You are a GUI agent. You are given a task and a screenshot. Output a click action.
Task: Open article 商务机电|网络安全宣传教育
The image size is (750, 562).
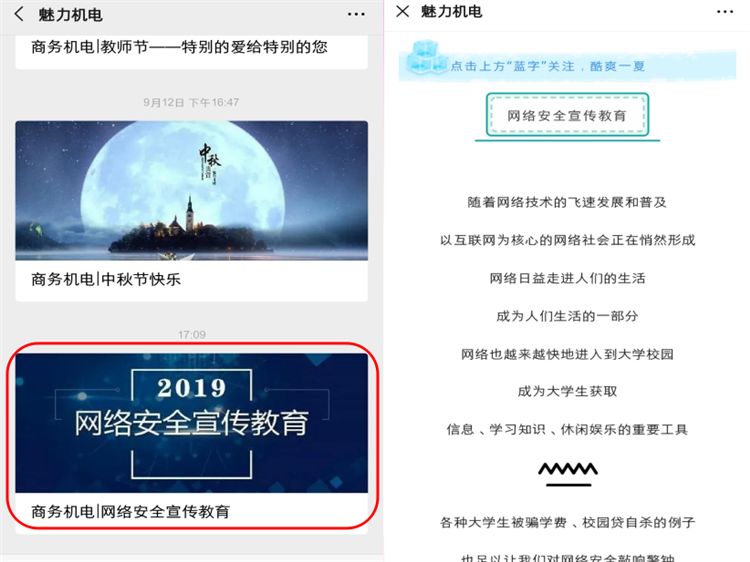(x=130, y=512)
